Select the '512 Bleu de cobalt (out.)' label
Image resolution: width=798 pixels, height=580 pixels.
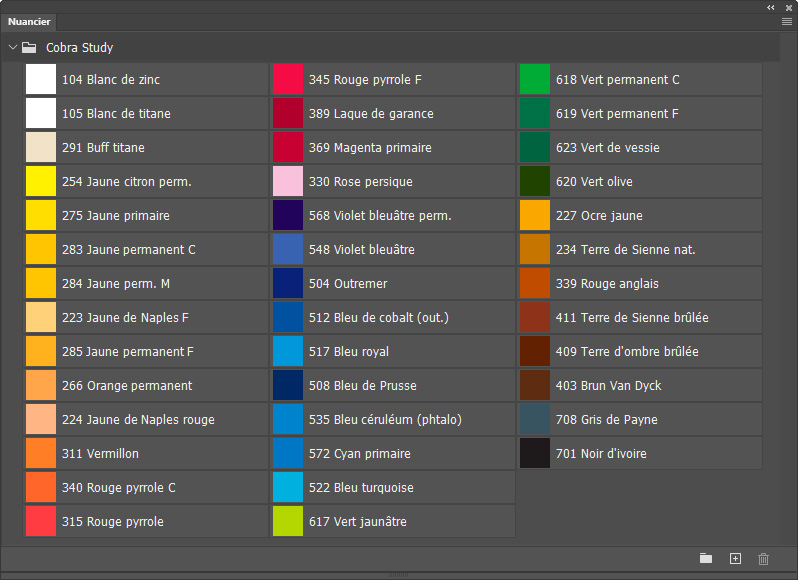379,317
